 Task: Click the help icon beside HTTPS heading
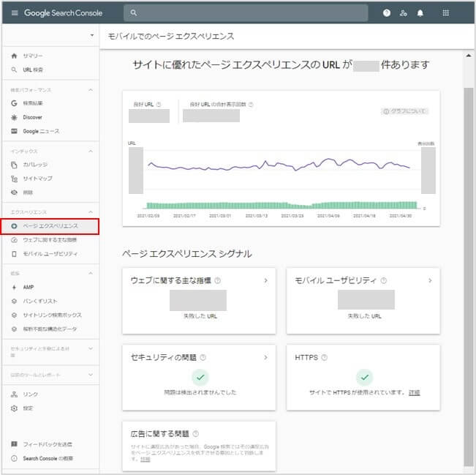click(x=324, y=358)
